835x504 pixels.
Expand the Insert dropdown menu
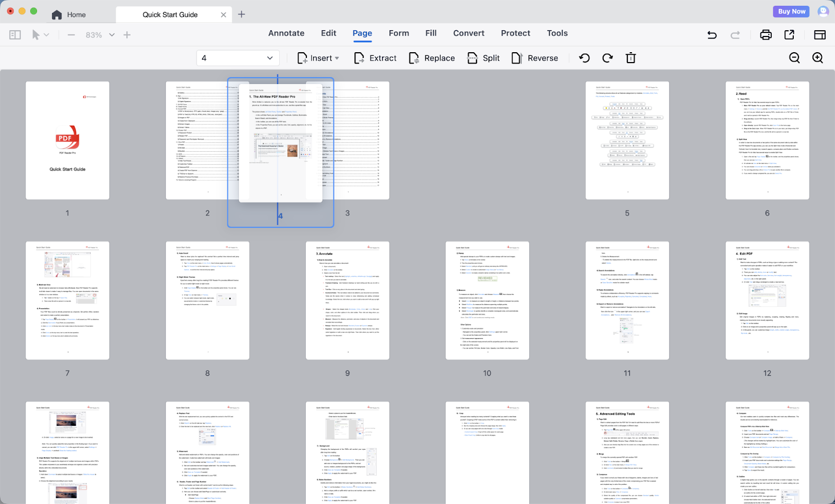tap(337, 58)
